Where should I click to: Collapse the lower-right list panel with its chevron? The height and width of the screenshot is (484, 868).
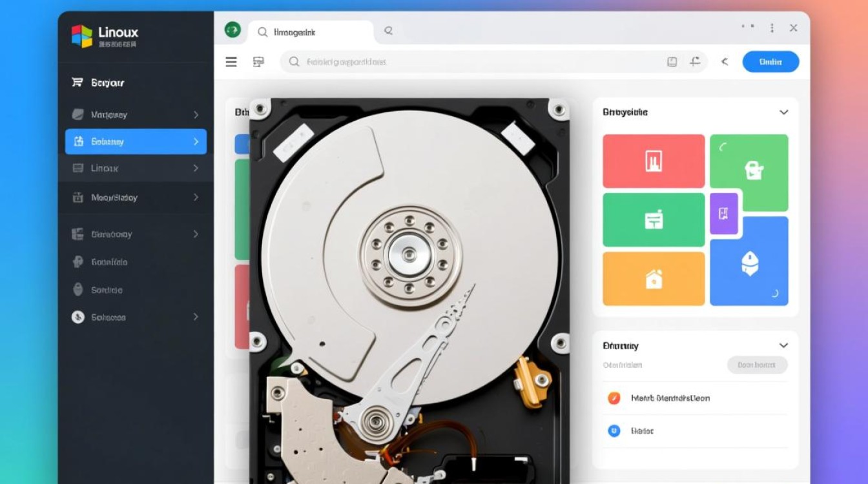(x=783, y=345)
